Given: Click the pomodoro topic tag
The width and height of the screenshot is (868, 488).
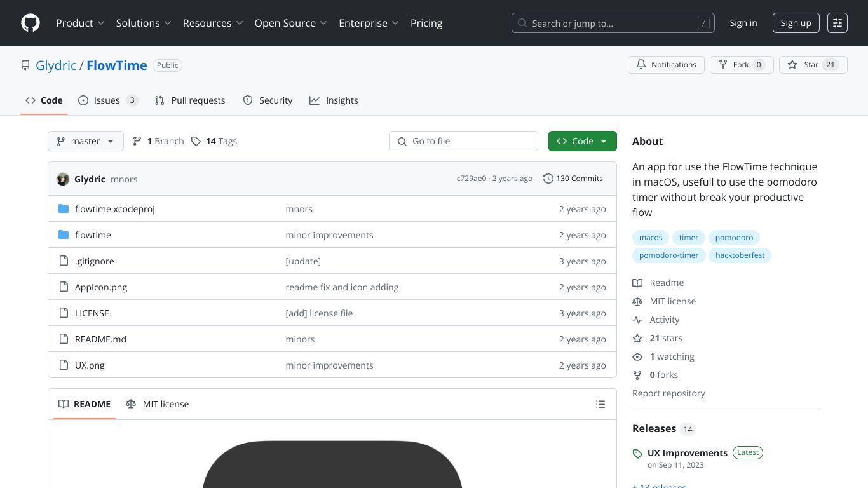Looking at the screenshot, I should pos(734,238).
